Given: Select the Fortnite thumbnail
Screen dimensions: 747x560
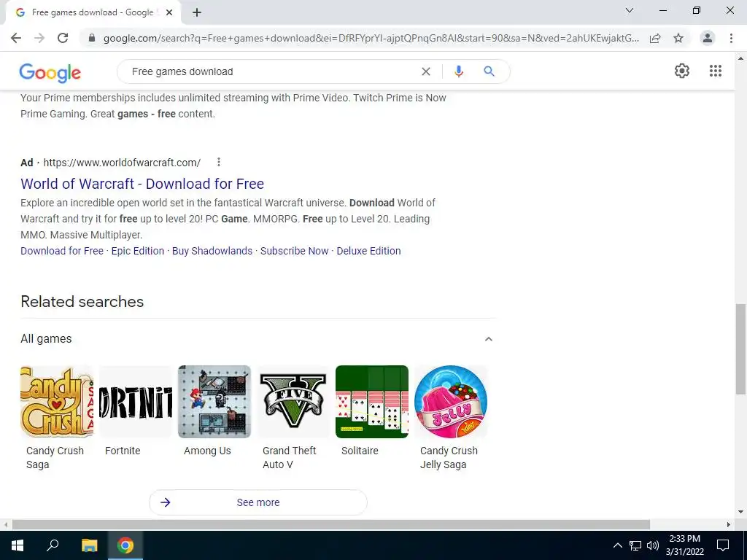Looking at the screenshot, I should 136,402.
